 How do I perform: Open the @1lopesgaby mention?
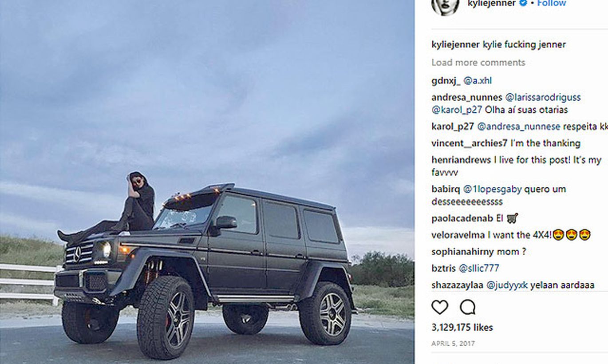(492, 190)
